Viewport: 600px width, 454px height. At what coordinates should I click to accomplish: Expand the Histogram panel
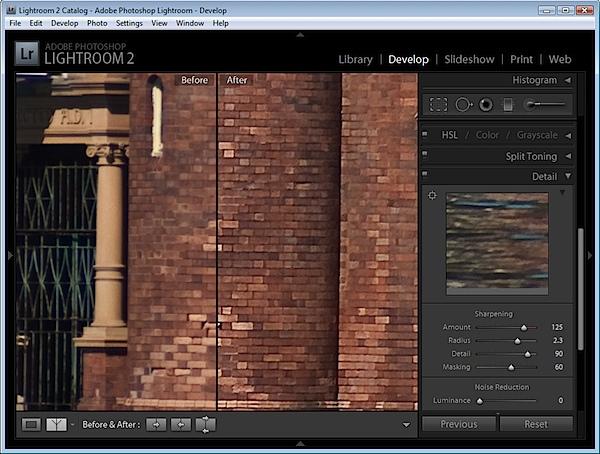568,80
